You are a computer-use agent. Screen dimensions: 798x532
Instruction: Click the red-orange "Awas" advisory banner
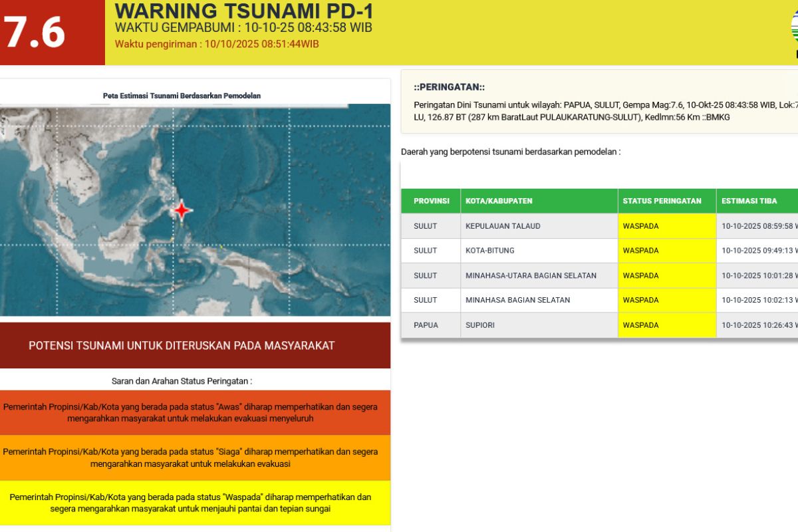[x=194, y=412]
